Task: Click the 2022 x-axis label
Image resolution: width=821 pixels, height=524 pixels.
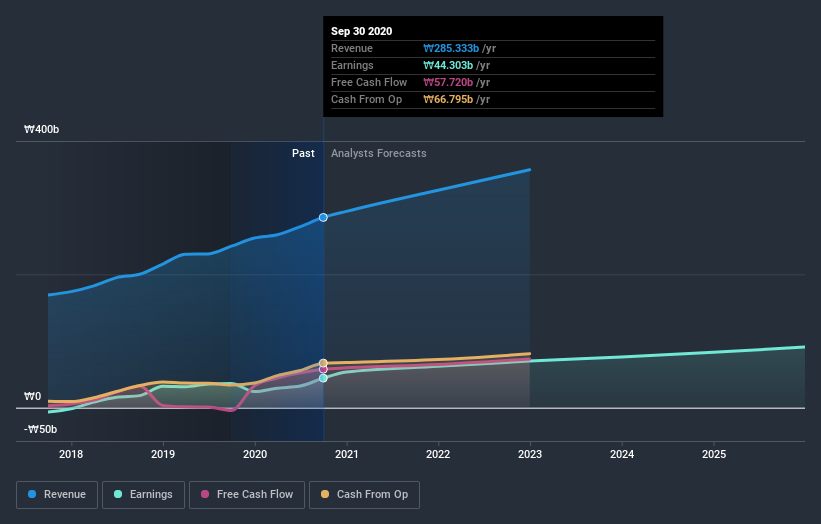Action: tap(438, 454)
